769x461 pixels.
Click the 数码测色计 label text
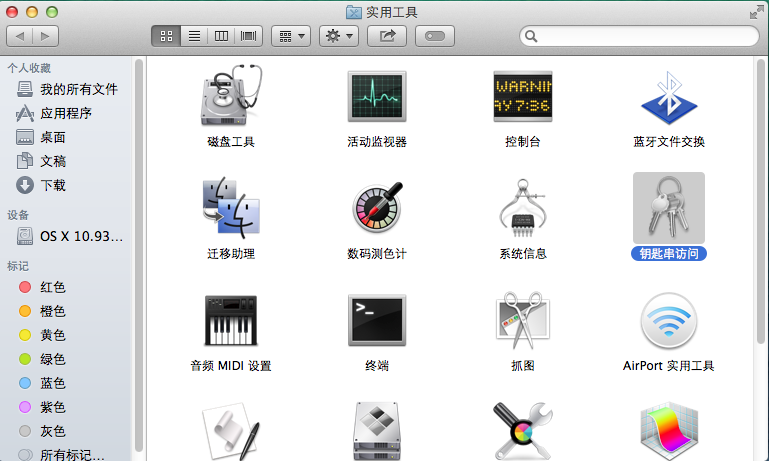pos(377,254)
